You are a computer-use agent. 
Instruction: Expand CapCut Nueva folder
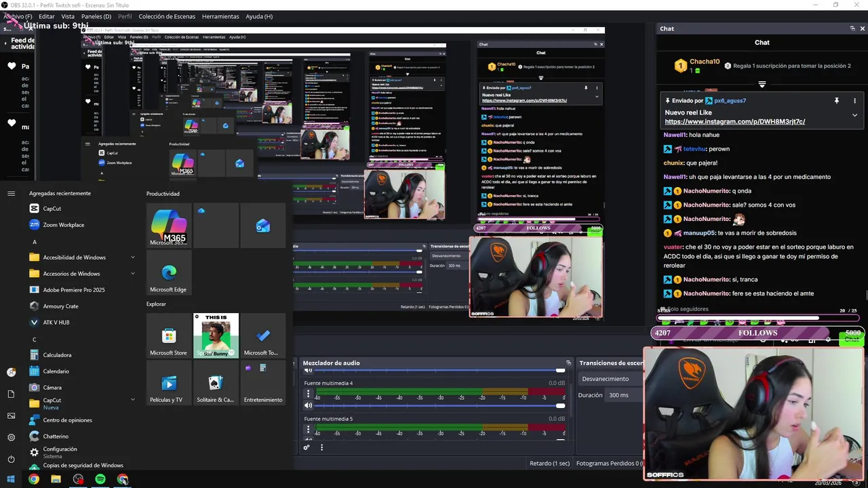pyautogui.click(x=133, y=400)
